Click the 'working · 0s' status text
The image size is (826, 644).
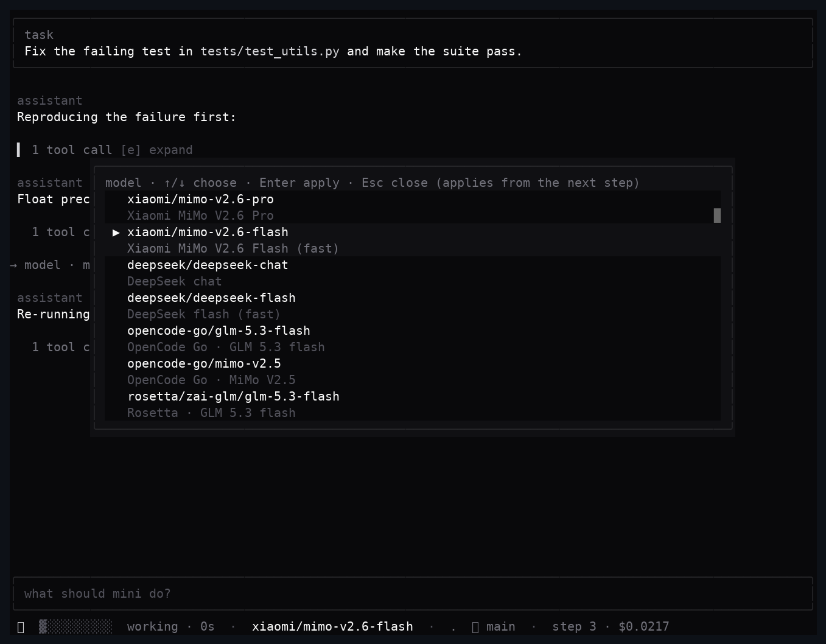170,626
